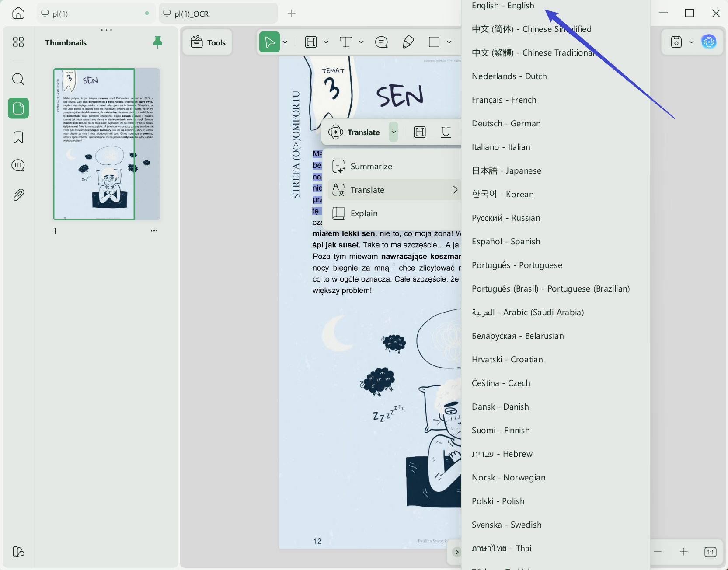Choose Translate from AI menu

[394, 190]
